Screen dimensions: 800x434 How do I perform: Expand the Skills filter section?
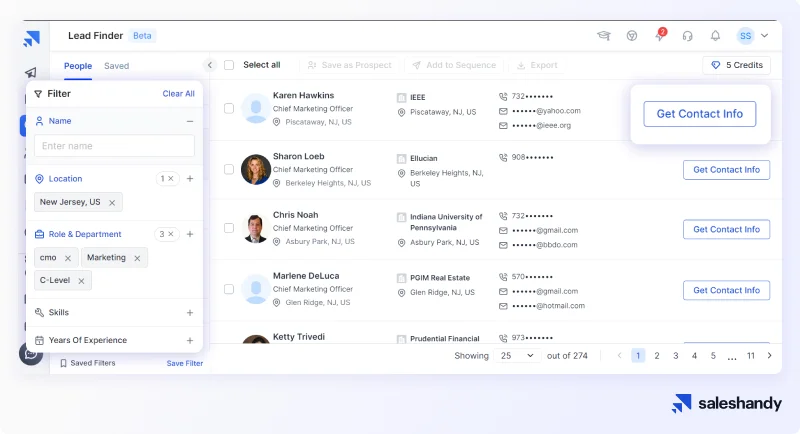pos(190,312)
